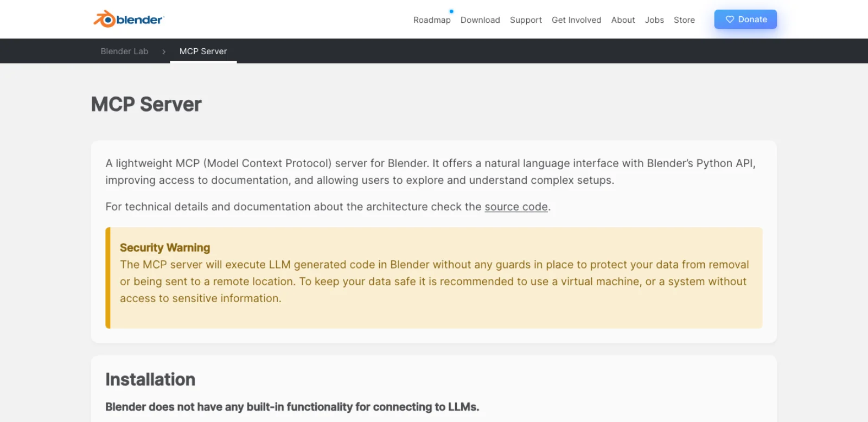Open the Get Involved page
This screenshot has height=422, width=868.
[x=576, y=20]
